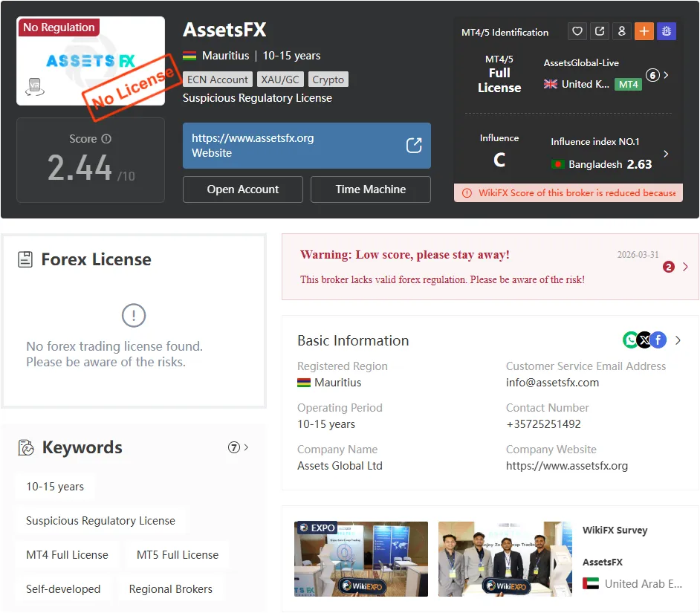This screenshot has height=613, width=700.
Task: Select the Self-developed keyword
Action: (x=63, y=589)
